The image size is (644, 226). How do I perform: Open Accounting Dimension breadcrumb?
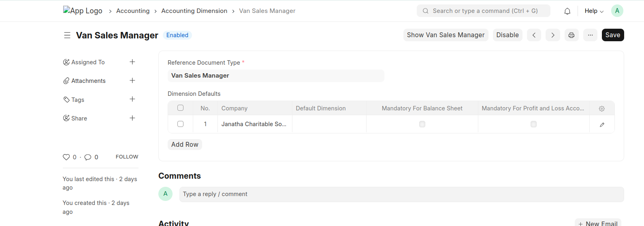[x=194, y=11]
